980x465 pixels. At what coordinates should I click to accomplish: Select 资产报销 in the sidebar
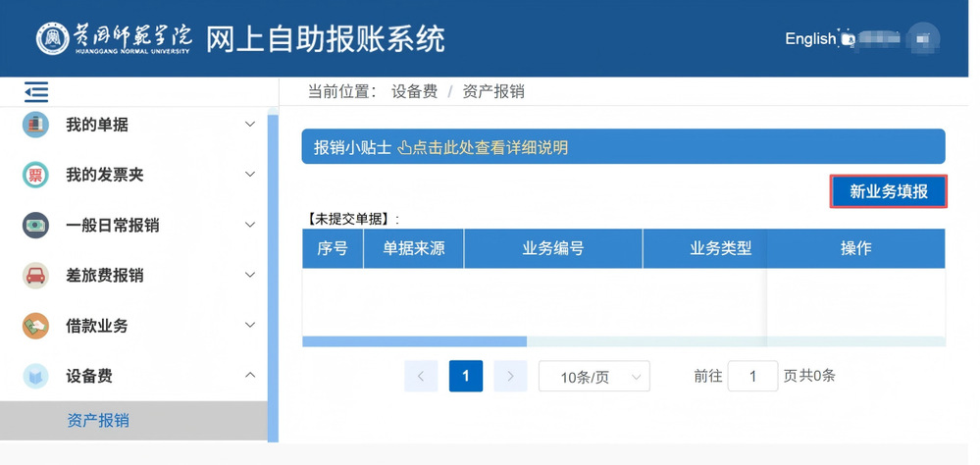(x=98, y=421)
